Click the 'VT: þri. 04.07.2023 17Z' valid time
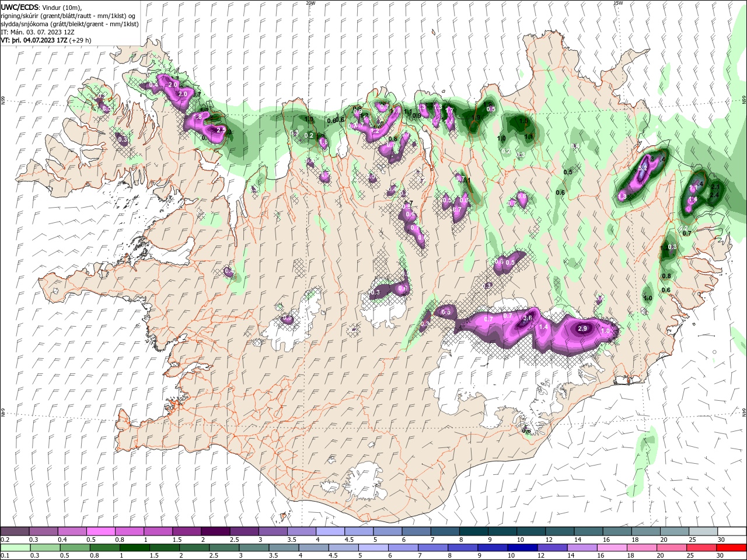747x560 pixels. [x=34, y=40]
